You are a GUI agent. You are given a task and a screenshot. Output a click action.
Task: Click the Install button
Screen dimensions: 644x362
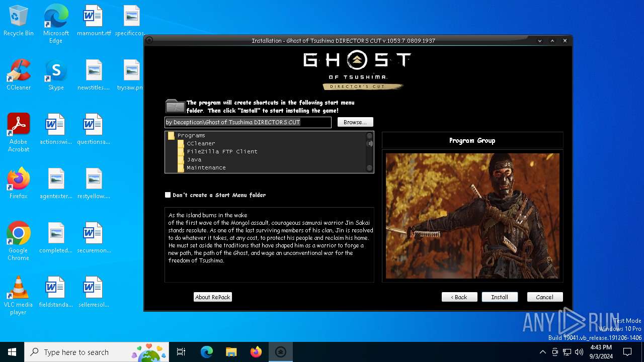[500, 297]
